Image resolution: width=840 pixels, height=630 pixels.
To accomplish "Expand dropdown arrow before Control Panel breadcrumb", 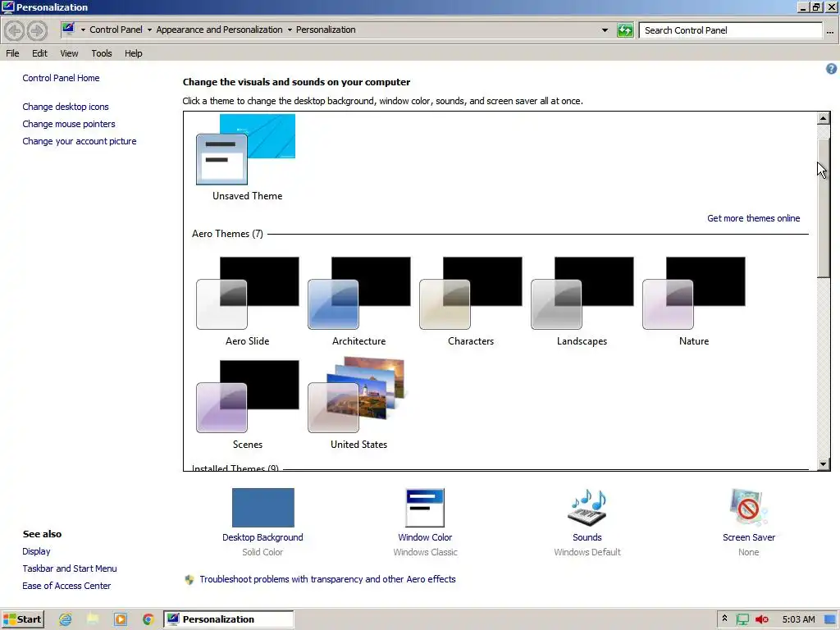I will click(83, 30).
